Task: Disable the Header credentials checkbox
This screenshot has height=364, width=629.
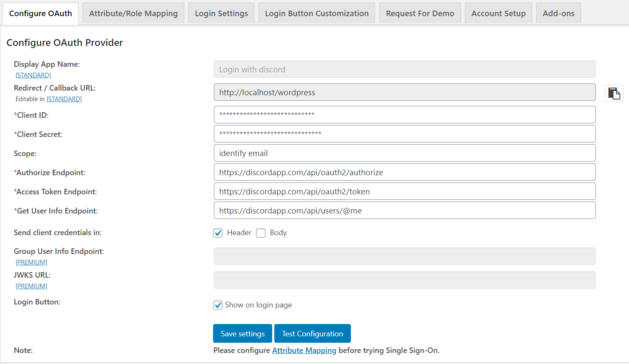Action: click(217, 233)
